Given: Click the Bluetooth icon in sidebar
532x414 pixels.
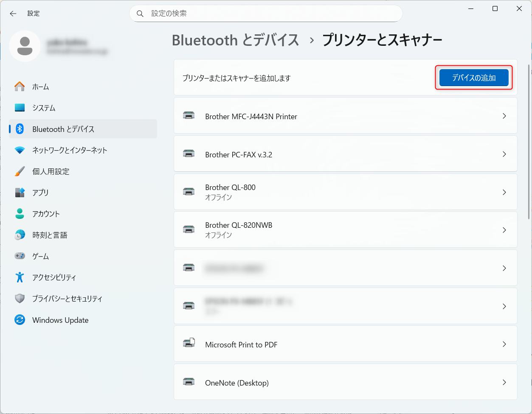Looking at the screenshot, I should [x=20, y=129].
